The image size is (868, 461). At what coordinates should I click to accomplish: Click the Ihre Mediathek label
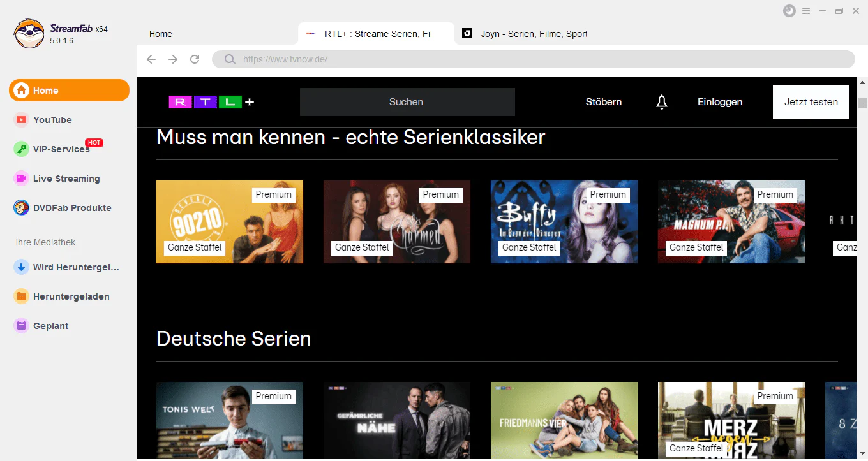(x=45, y=242)
